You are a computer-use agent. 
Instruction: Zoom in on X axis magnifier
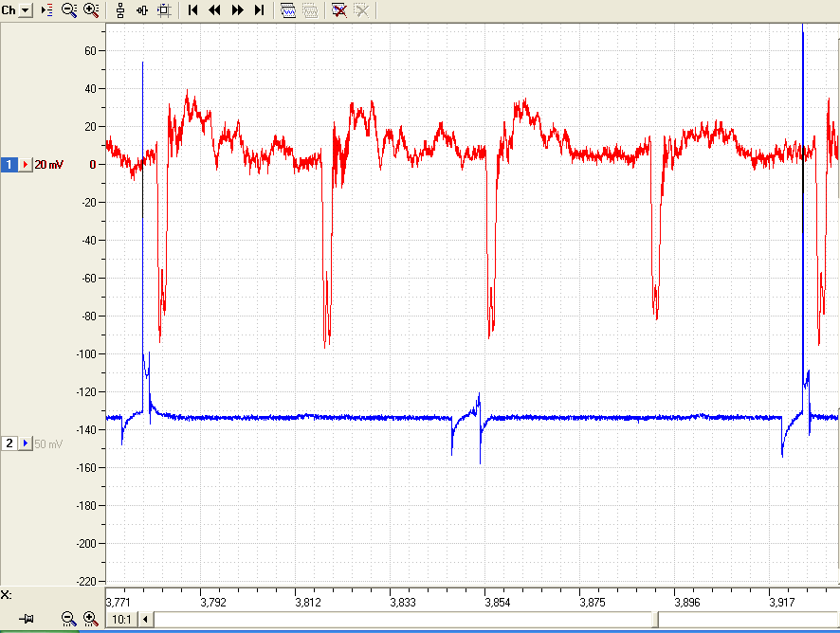(90, 619)
